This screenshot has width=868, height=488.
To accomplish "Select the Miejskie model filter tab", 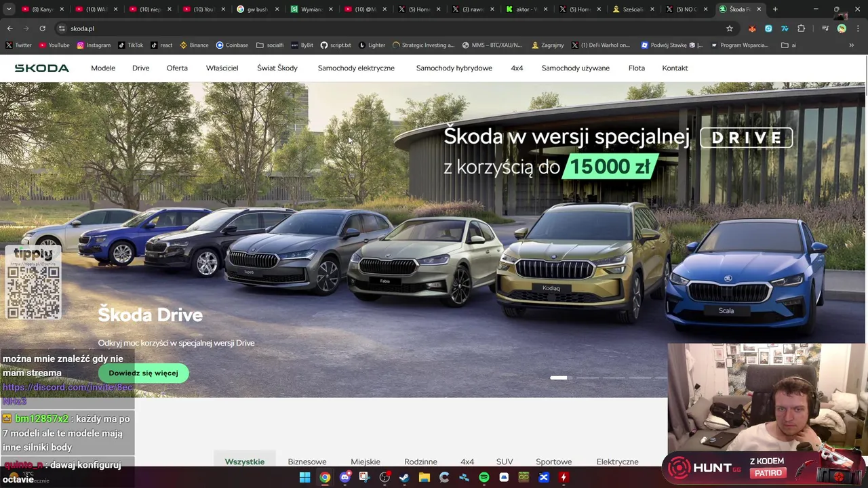I will point(366,462).
